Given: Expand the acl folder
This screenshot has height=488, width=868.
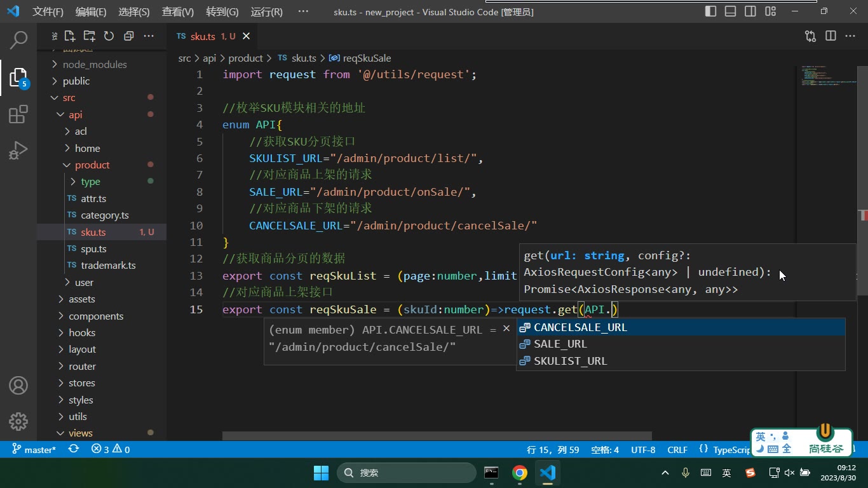Looking at the screenshot, I should click(102, 132).
